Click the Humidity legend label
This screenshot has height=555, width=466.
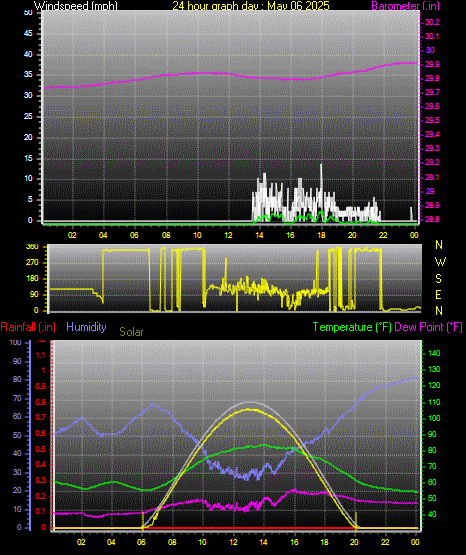[86, 327]
